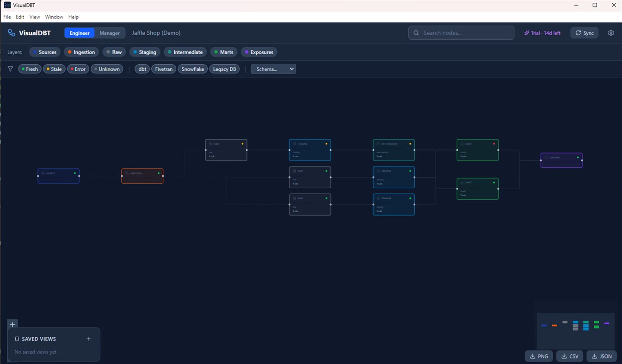Screen dimensions: 622x364
Task: Open the settings gear icon
Action: click(611, 33)
